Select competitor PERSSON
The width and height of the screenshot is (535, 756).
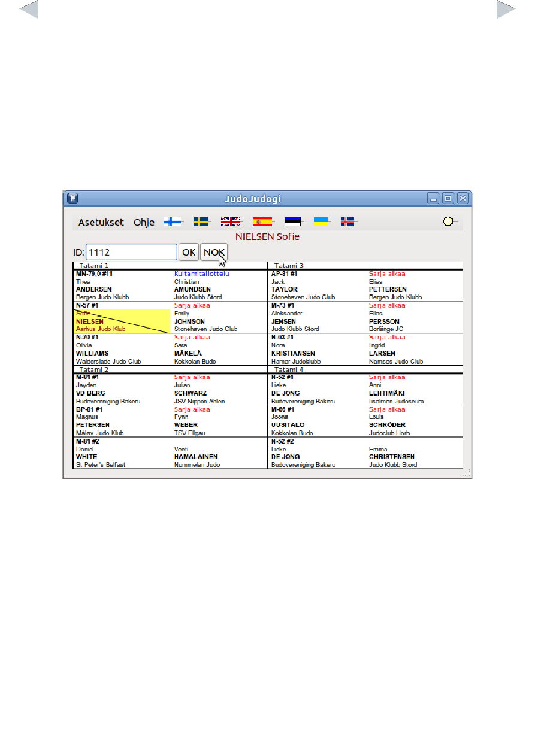384,321
